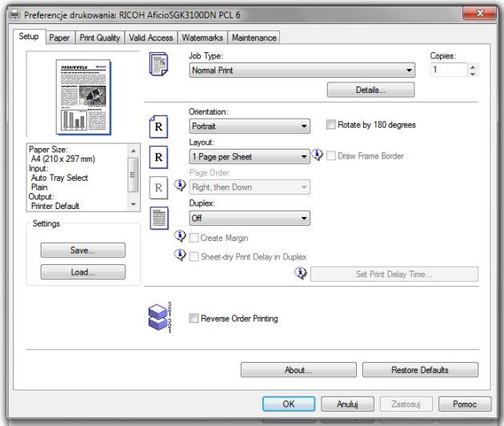The height and width of the screenshot is (426, 504).
Task: Toggle Draw Frame Border checkbox
Action: 330,155
